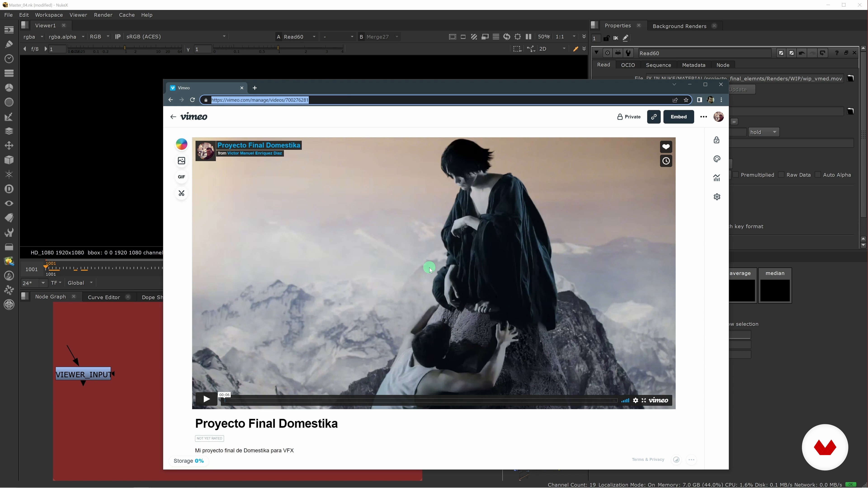Open the Keyer nodes icon
The width and height of the screenshot is (868, 488).
9,117
